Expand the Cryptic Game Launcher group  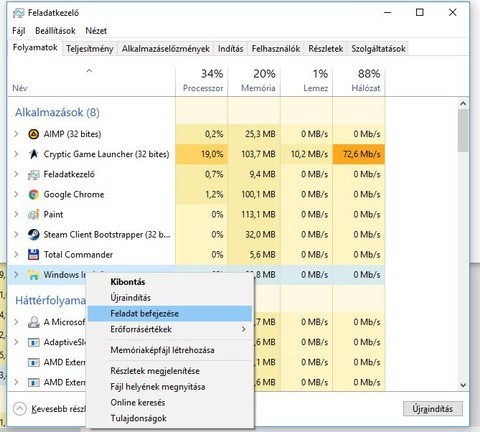pyautogui.click(x=16, y=154)
